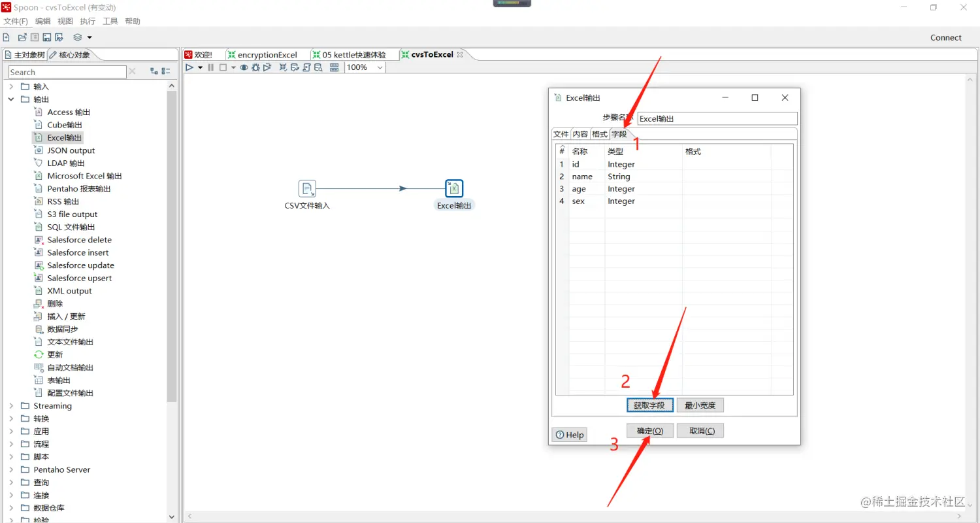Image resolution: width=980 pixels, height=523 pixels.
Task: Select Salesforce upsert in the tree
Action: pos(80,278)
